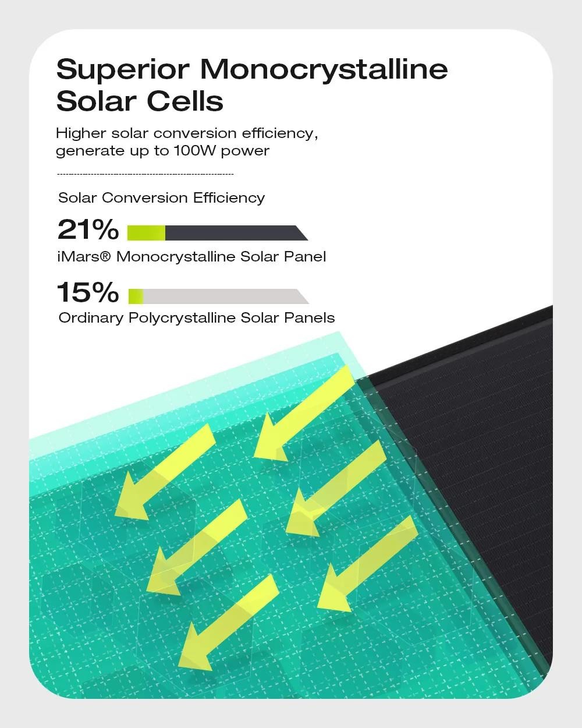Click the large 21% figure

pyautogui.click(x=88, y=229)
